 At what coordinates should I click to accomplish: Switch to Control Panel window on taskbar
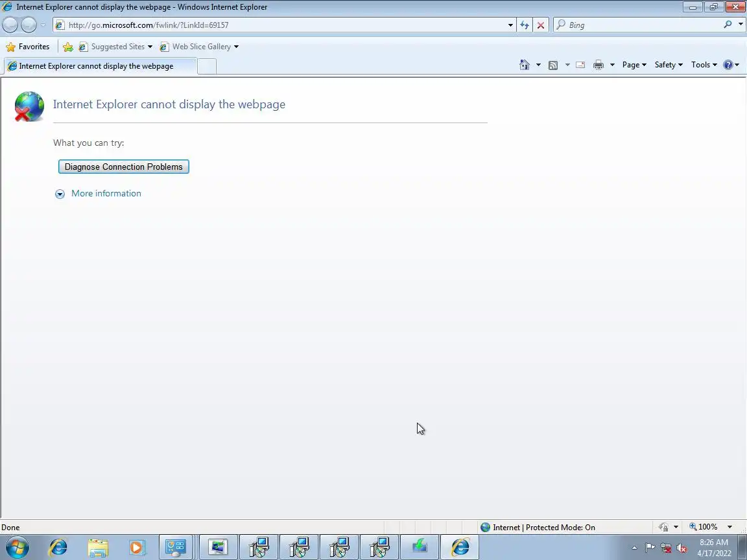tap(175, 547)
